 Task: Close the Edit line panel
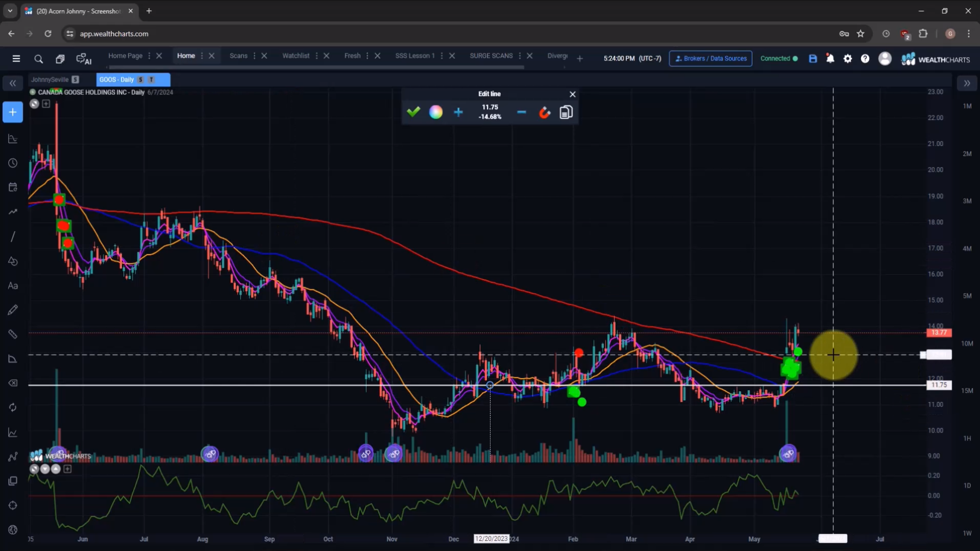click(573, 94)
